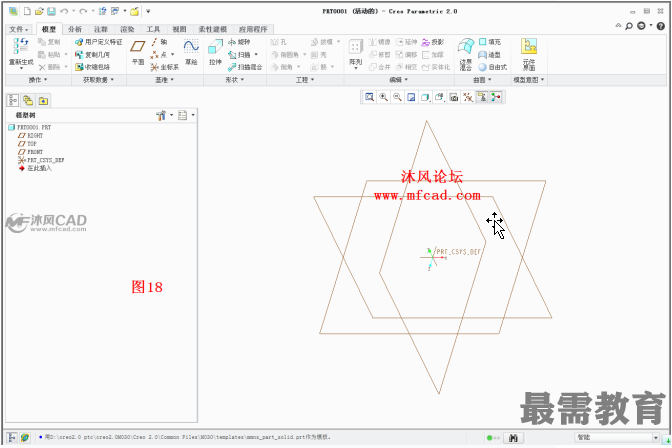Image resolution: width=672 pixels, height=448 pixels.
Task: Switch to the 应用程序 (Applications) tab
Action: click(253, 29)
